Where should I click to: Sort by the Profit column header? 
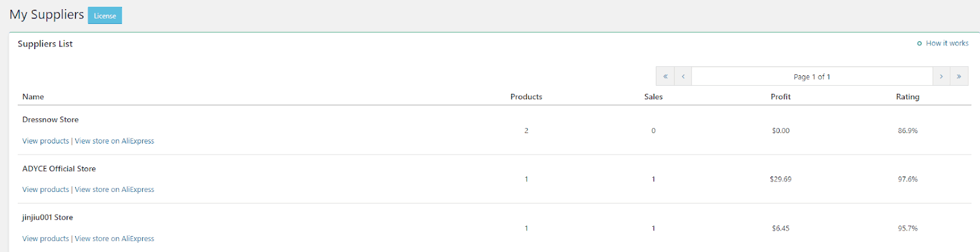click(x=780, y=97)
